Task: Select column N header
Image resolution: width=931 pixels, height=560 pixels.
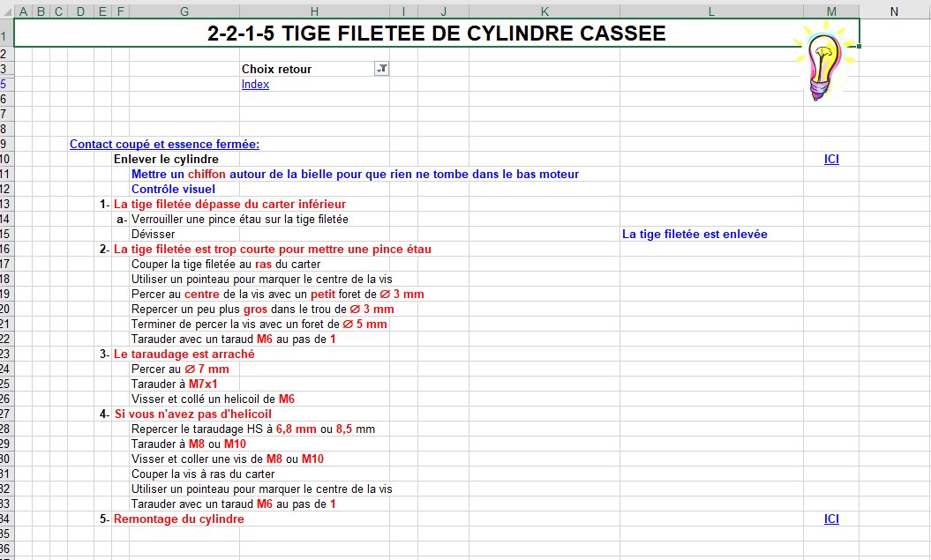Action: (x=894, y=11)
